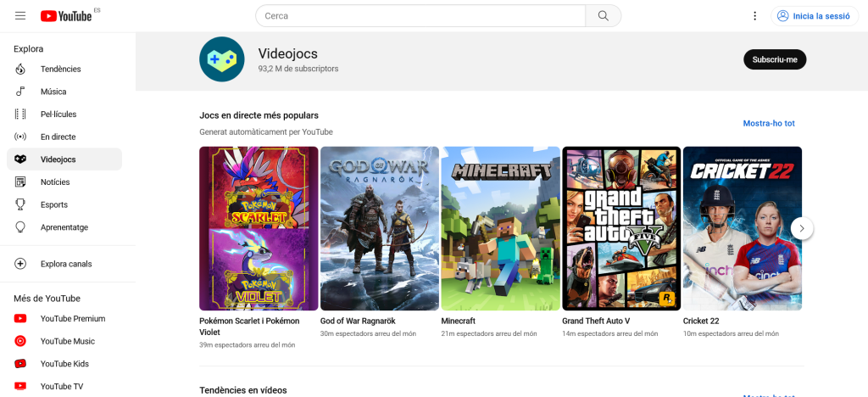Open Esports in the sidebar
This screenshot has height=397, width=868.
coord(53,204)
